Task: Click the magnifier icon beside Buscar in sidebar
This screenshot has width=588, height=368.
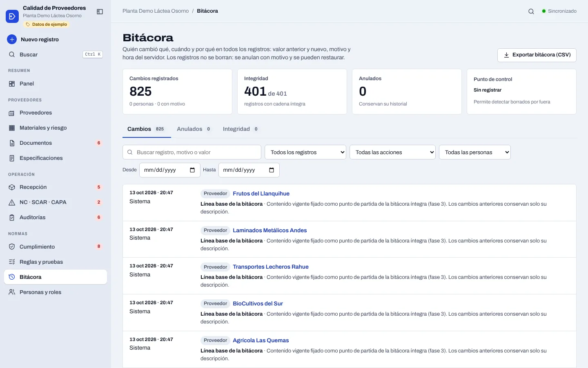Action: [12, 54]
